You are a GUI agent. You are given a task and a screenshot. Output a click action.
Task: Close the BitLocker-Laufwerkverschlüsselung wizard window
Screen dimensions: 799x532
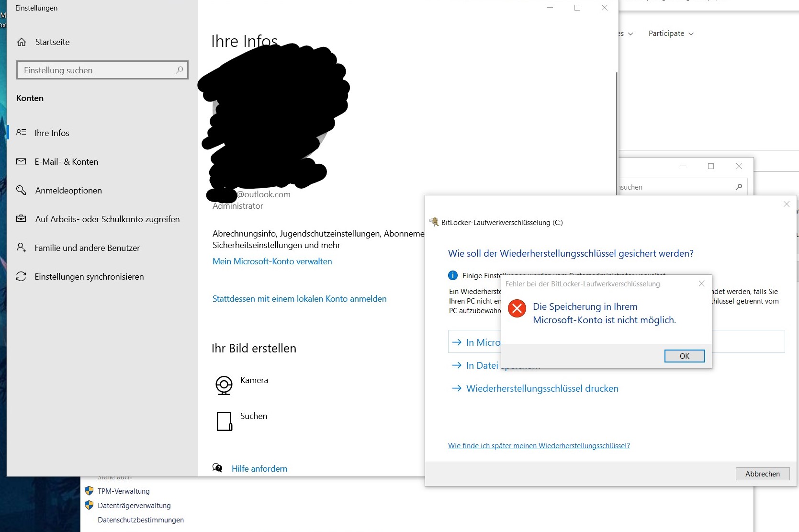coord(787,204)
